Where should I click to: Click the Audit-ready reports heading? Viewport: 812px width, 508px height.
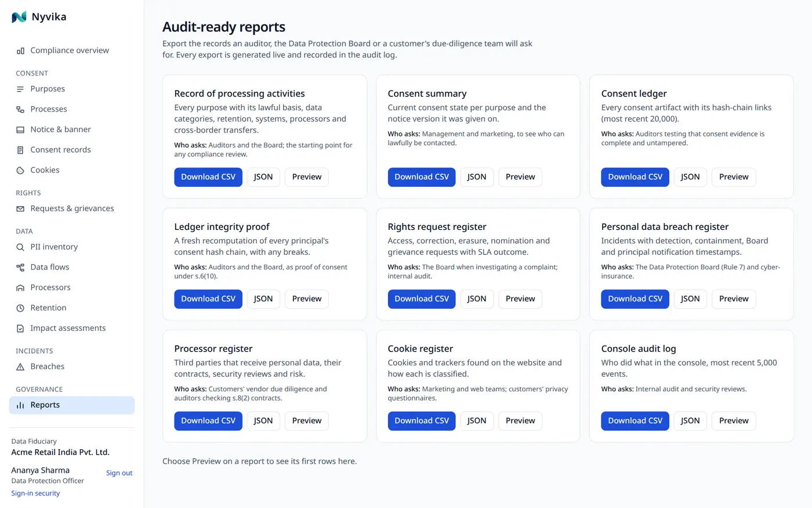tap(224, 27)
